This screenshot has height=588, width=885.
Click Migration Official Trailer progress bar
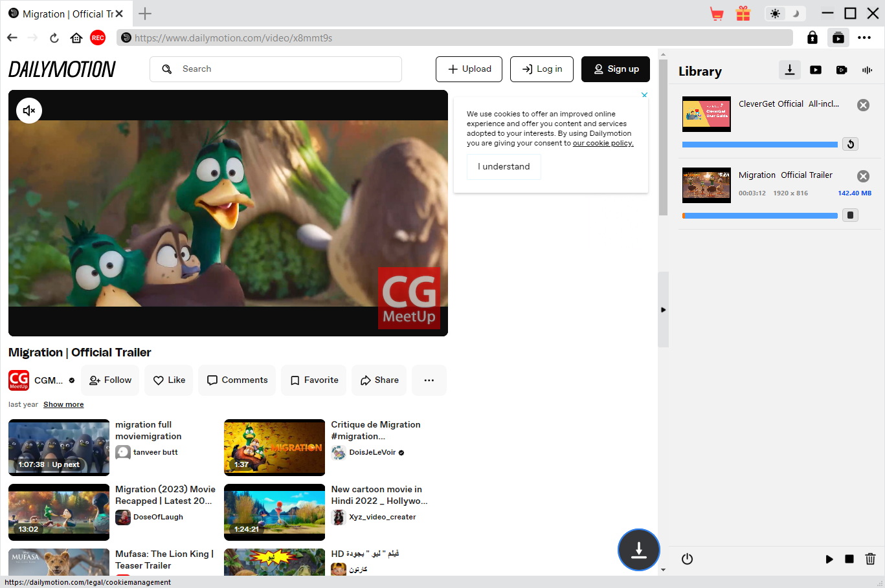[760, 216]
